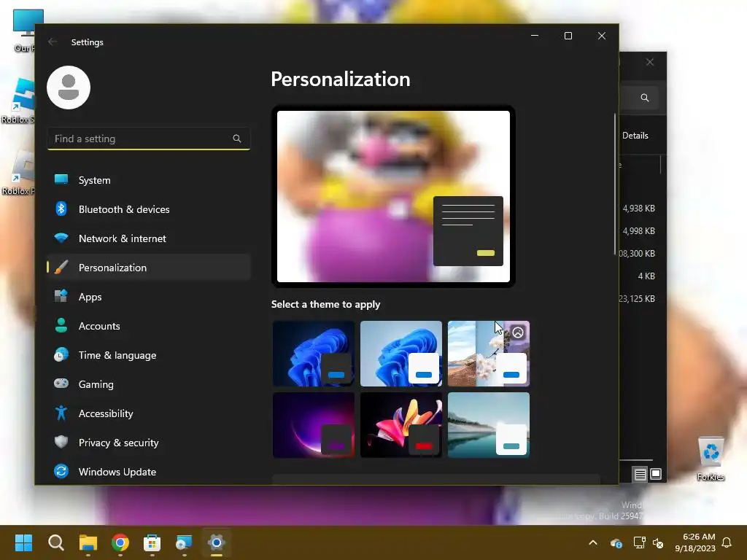Open taskbar Search
Viewport: 747px width, 560px height.
tap(56, 542)
